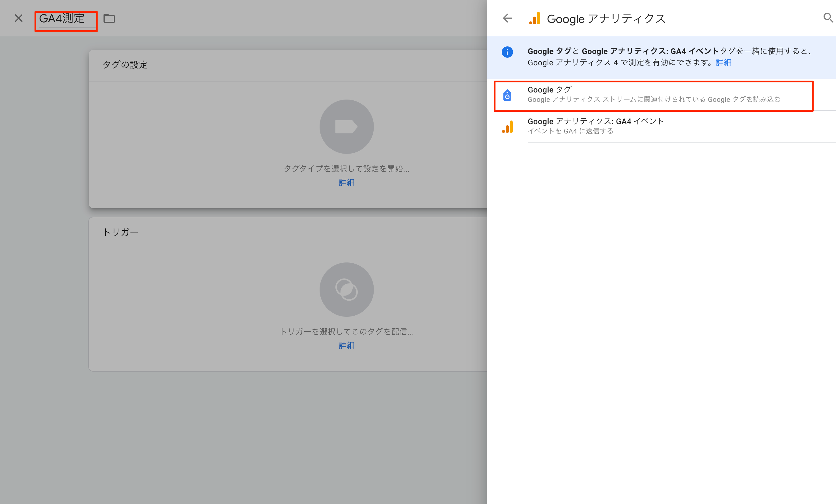The image size is (836, 504).
Task: Click the tag placeholder icon in タグの設定
Action: pos(346,127)
